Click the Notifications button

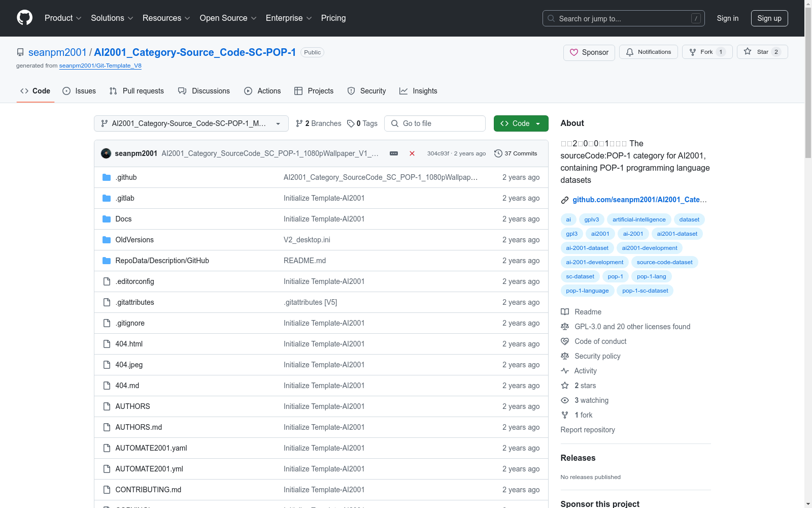649,52
